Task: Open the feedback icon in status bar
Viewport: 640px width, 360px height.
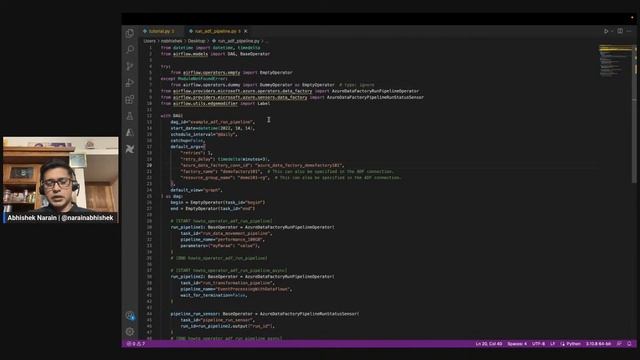Action: click(x=619, y=344)
